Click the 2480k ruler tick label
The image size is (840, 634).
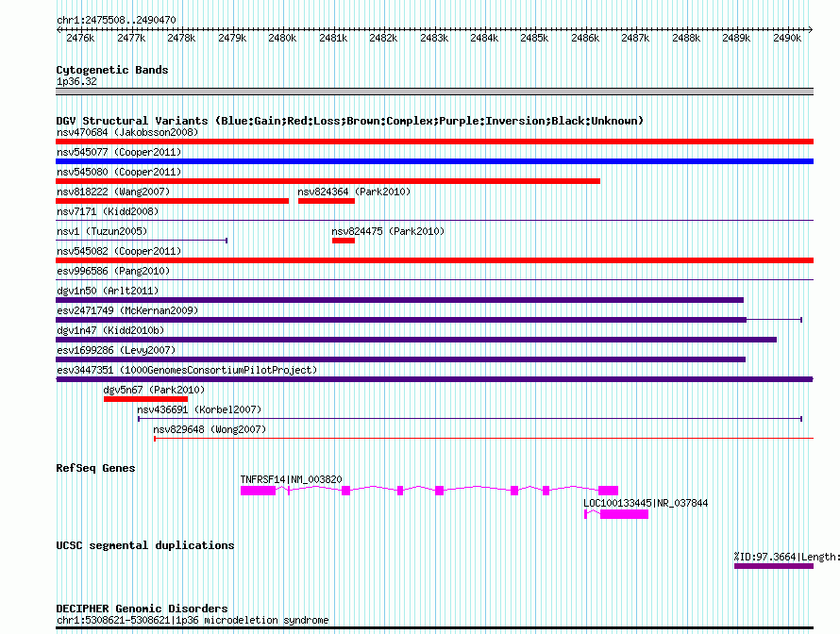[282, 38]
